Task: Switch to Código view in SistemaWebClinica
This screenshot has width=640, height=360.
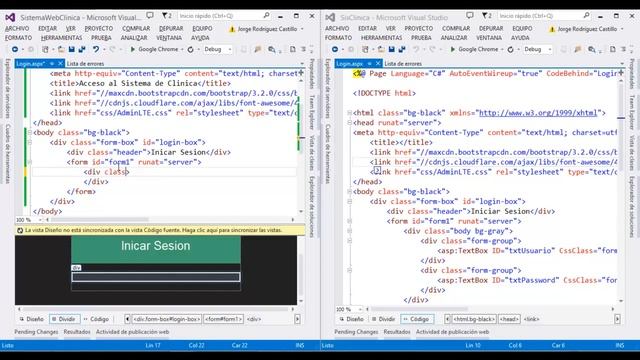Action: point(96,319)
